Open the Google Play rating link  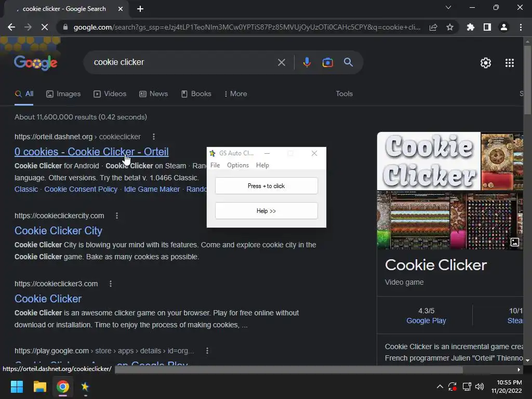(426, 321)
